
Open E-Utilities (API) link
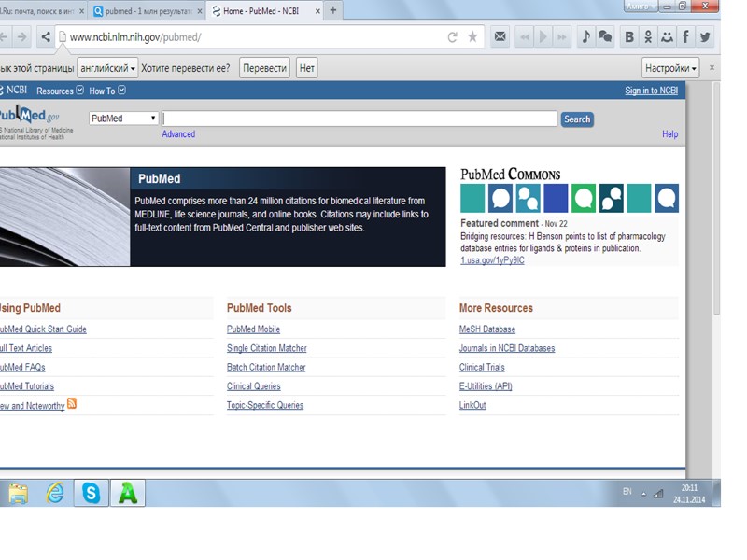[486, 386]
